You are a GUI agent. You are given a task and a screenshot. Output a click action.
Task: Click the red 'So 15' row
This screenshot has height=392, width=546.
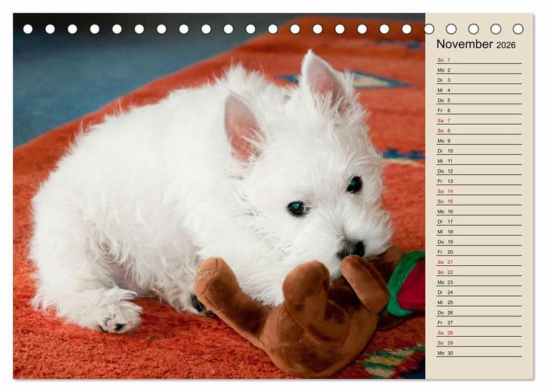[479, 201]
